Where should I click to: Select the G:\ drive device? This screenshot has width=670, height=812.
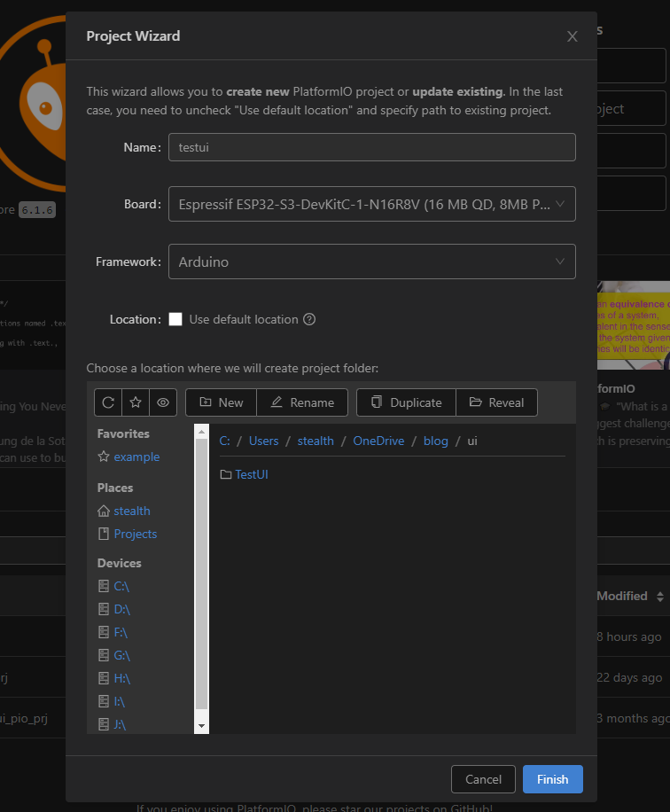(121, 655)
